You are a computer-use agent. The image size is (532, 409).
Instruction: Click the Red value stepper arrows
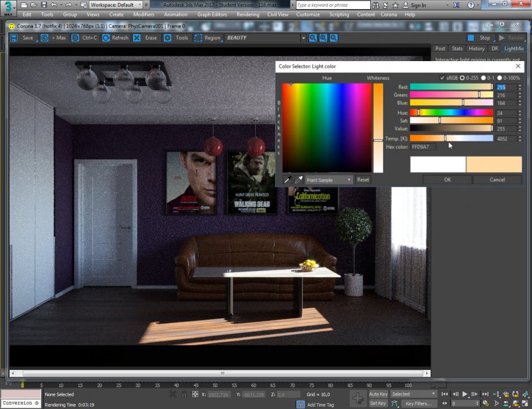520,87
